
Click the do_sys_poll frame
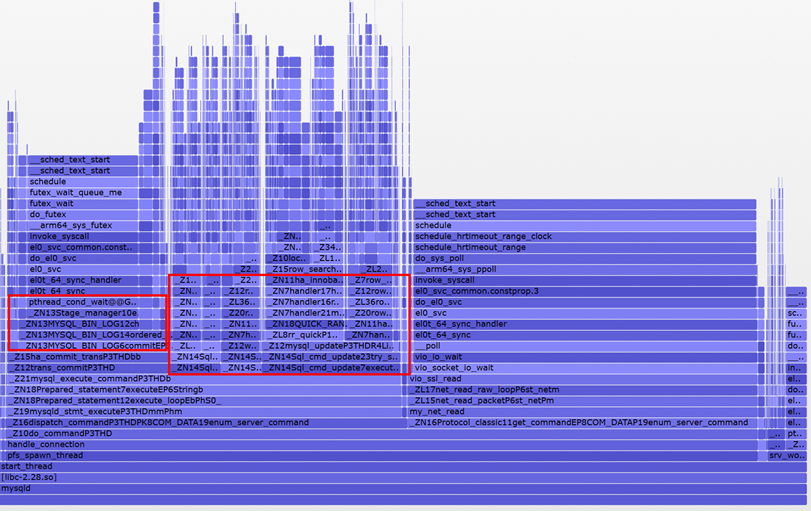click(442, 258)
